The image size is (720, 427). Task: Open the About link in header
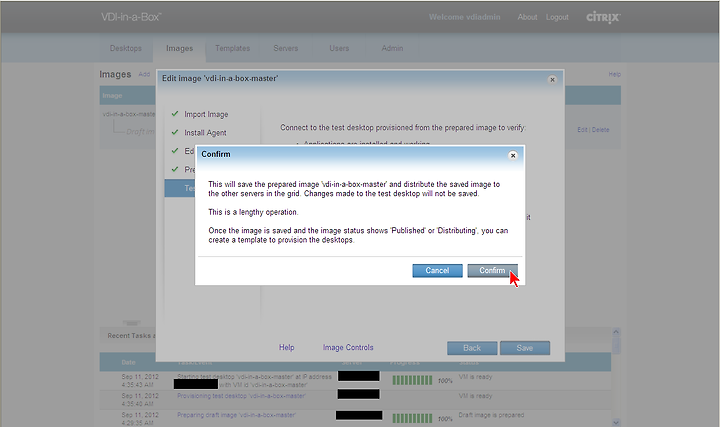tap(527, 17)
